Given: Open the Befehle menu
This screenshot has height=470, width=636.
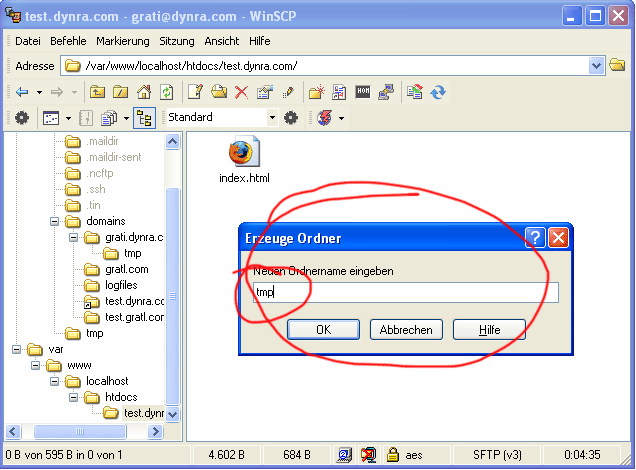Looking at the screenshot, I should [68, 41].
